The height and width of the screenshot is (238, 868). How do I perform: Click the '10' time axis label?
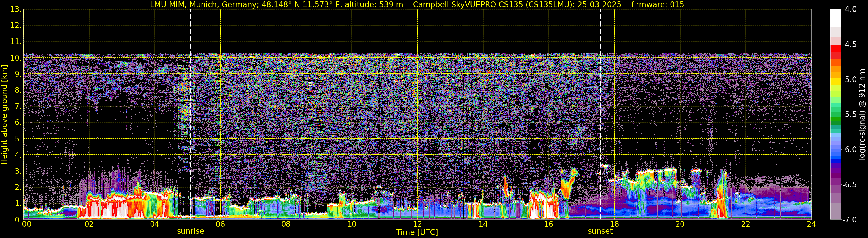[x=352, y=224]
